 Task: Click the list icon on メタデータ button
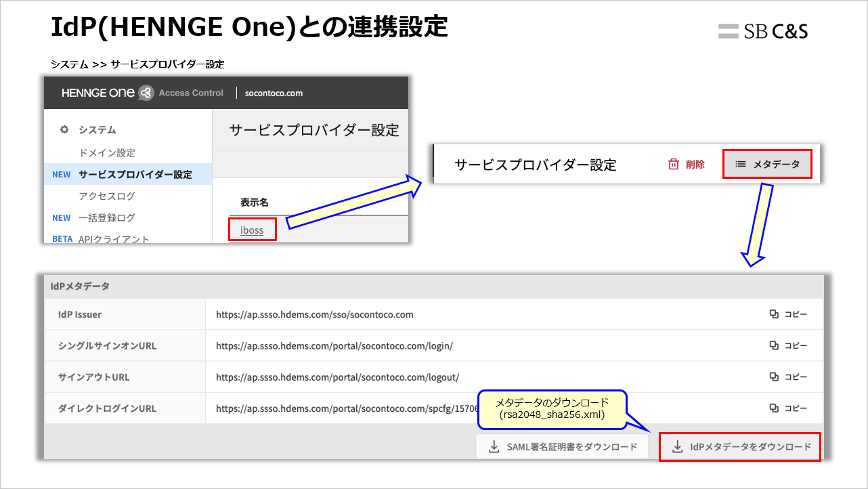[741, 164]
